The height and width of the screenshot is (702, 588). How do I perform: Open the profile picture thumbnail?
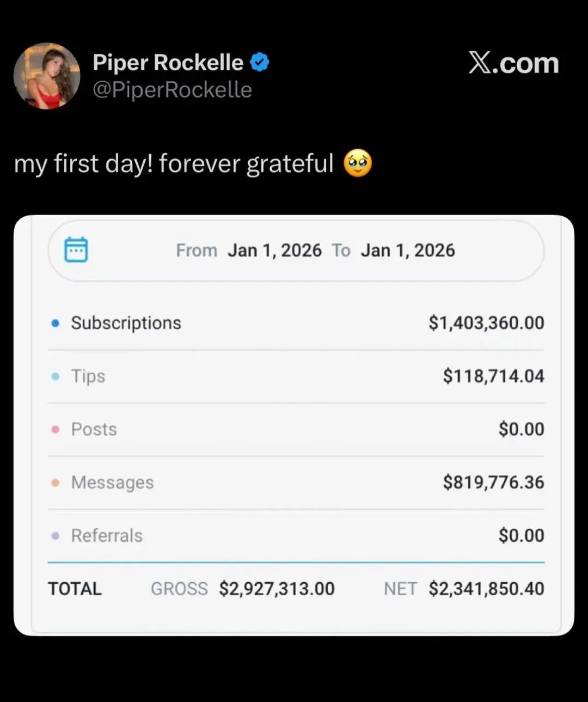[x=47, y=76]
